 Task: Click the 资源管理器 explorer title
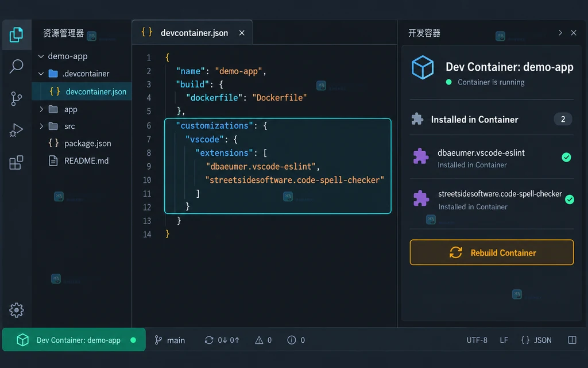(x=63, y=33)
